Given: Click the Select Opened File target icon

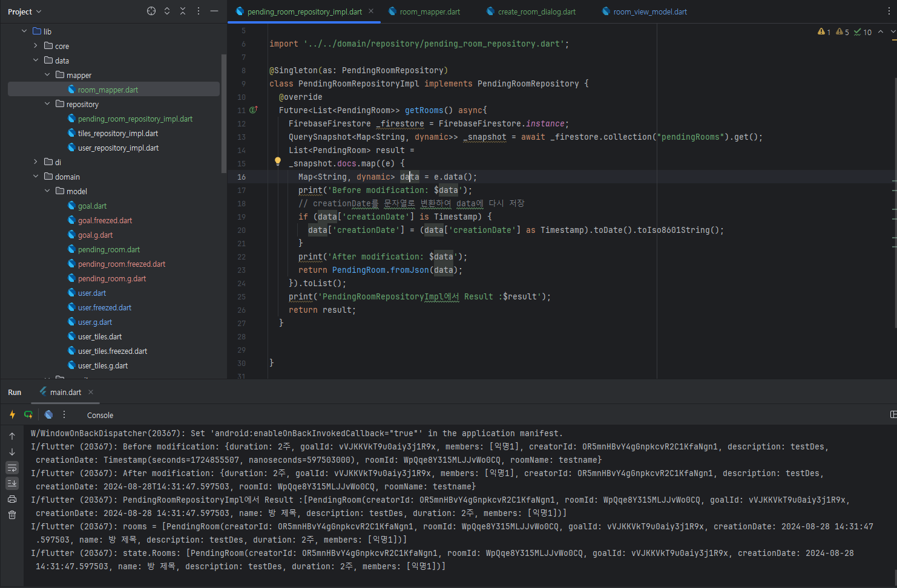Looking at the screenshot, I should [x=151, y=11].
